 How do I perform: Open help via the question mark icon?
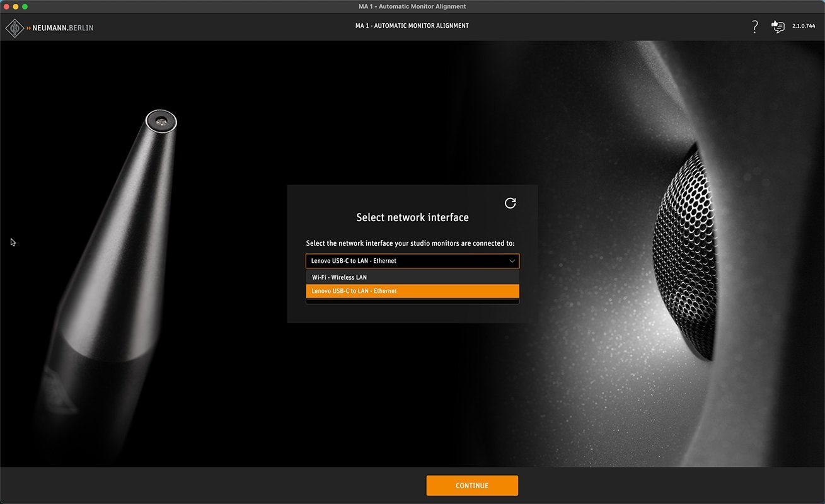tap(754, 27)
